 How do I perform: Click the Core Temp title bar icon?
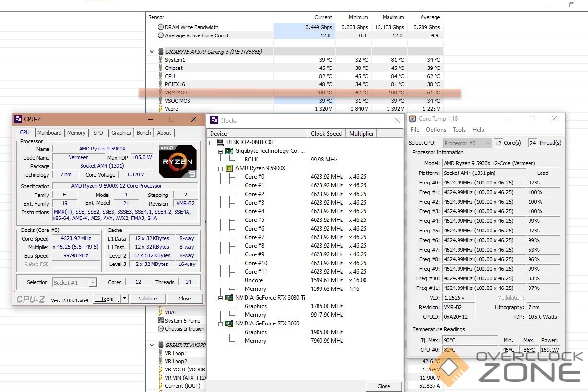[x=412, y=119]
